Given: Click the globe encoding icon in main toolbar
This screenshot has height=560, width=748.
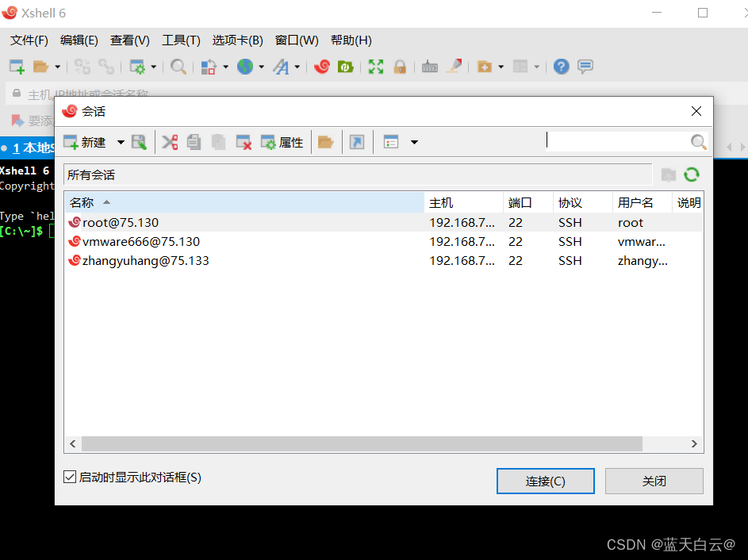Looking at the screenshot, I should point(245,67).
